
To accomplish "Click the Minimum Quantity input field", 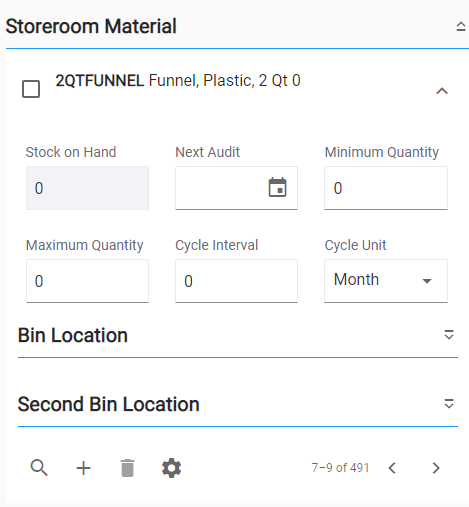I will pos(386,188).
